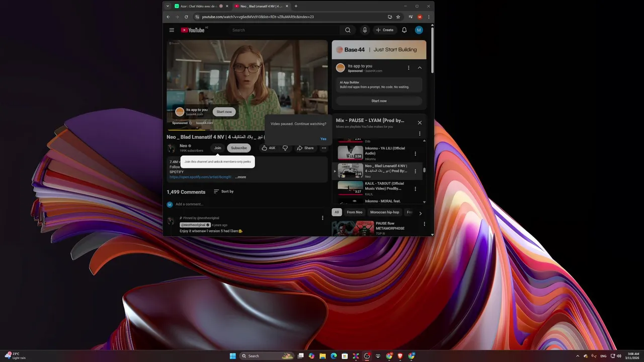Open Chrome tab search dropdown
Image resolution: width=644 pixels, height=362 pixels.
click(167, 6)
